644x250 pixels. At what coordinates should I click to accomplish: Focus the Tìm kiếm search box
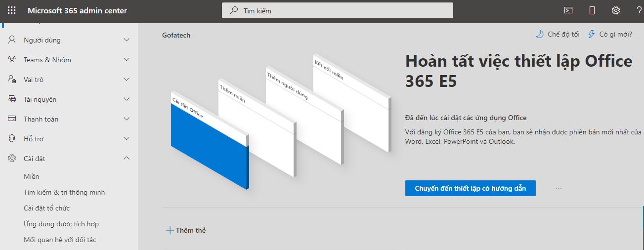tap(337, 11)
